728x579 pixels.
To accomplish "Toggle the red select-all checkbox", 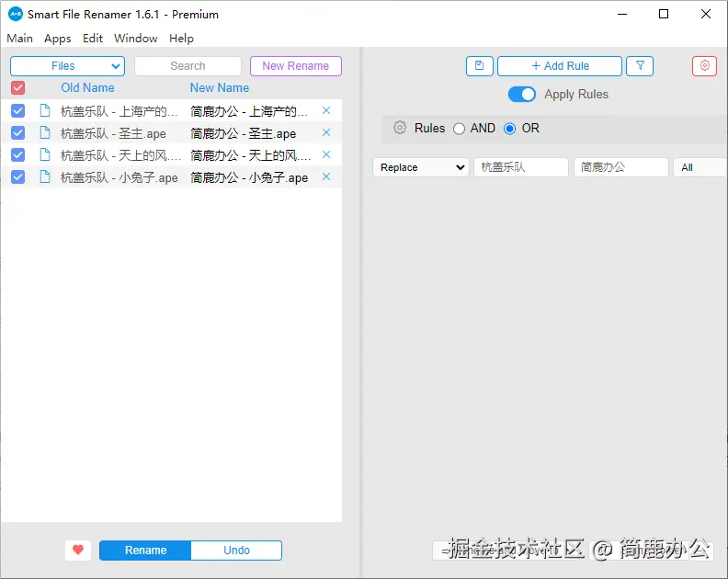I will 17,87.
